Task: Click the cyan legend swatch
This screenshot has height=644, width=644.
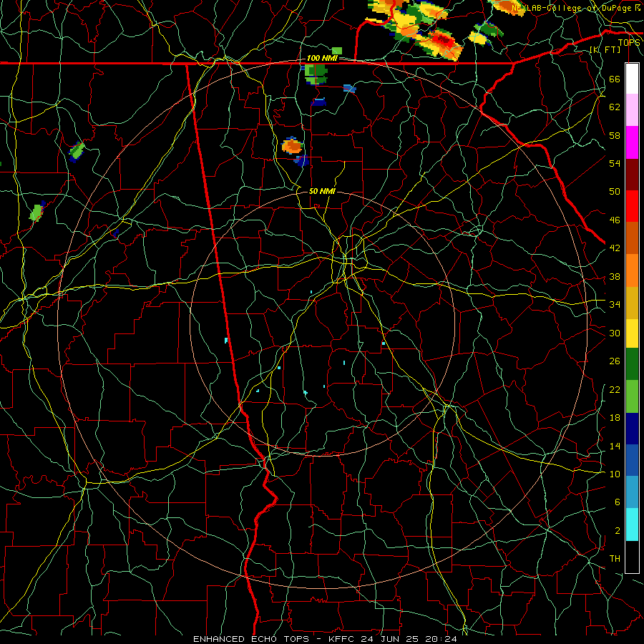Action: tap(632, 525)
